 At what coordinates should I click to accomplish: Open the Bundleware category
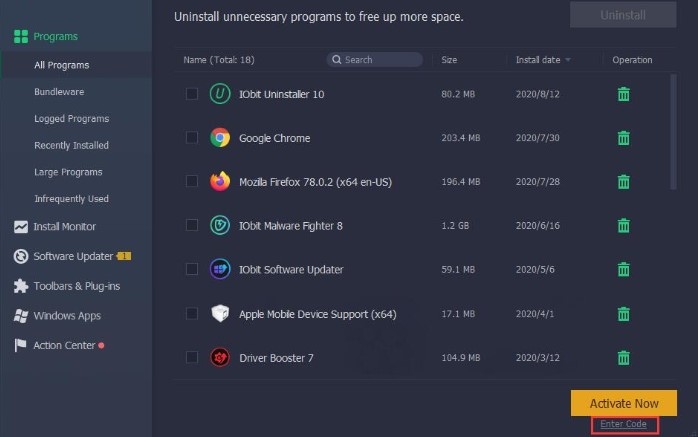59,92
